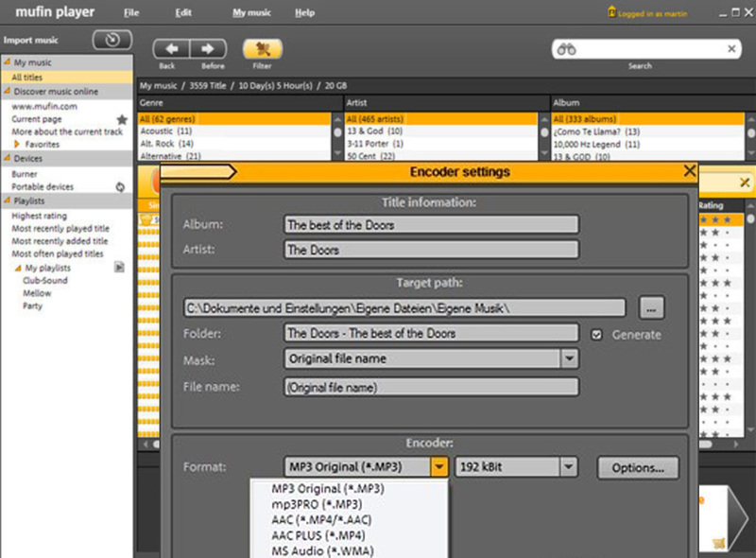Image resolution: width=756 pixels, height=558 pixels.
Task: Select Acoustic (11) genre
Action: 234,131
